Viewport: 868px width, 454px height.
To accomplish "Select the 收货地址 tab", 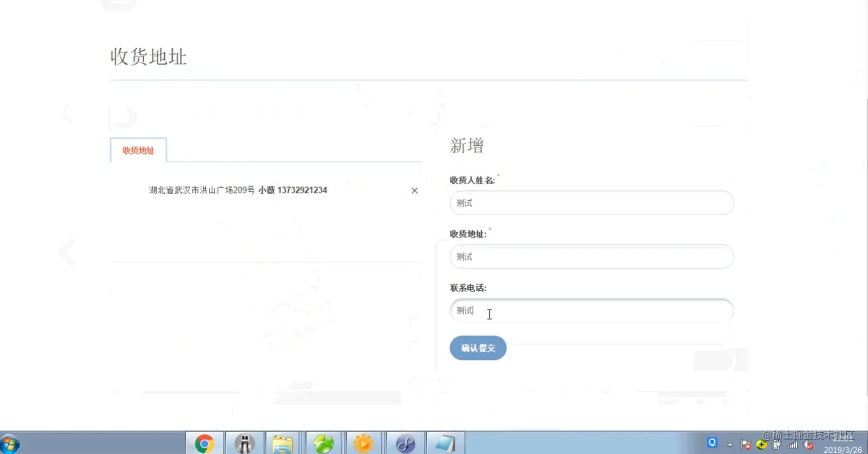I will (x=138, y=150).
